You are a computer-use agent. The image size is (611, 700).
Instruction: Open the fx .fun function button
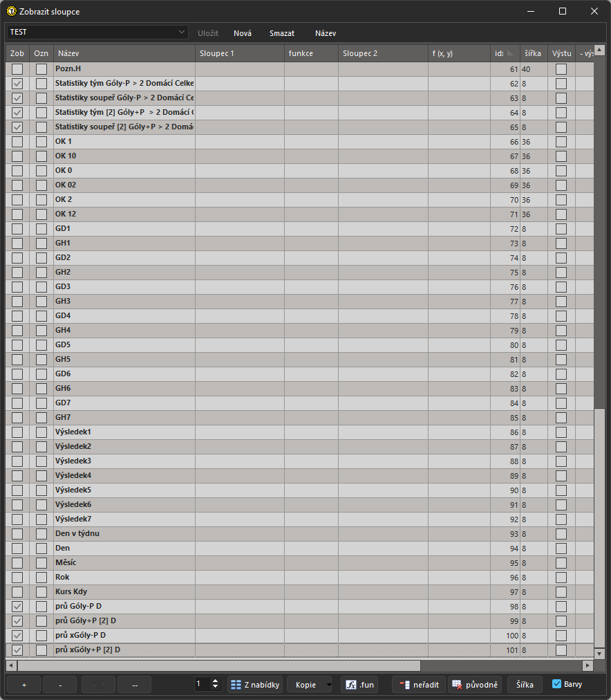pos(360,684)
